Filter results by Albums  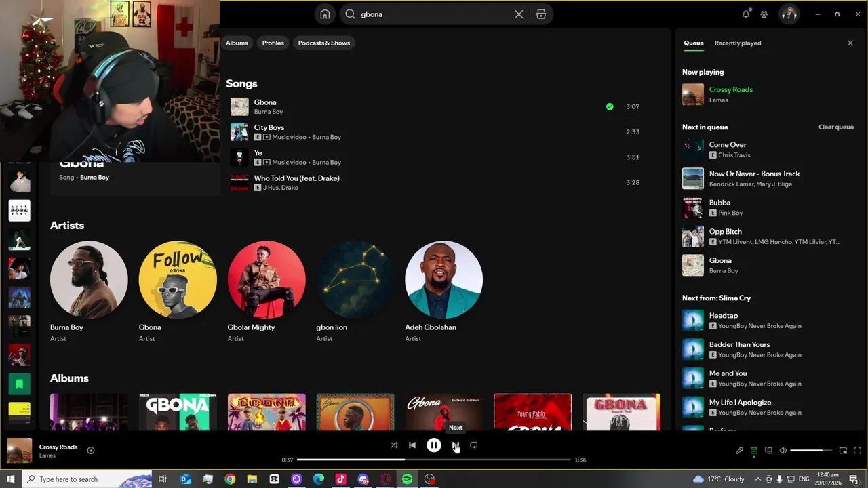[237, 43]
